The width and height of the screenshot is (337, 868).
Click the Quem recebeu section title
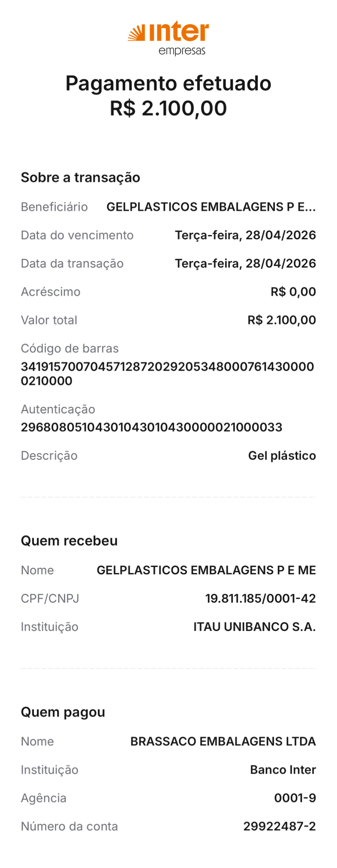[x=69, y=541]
